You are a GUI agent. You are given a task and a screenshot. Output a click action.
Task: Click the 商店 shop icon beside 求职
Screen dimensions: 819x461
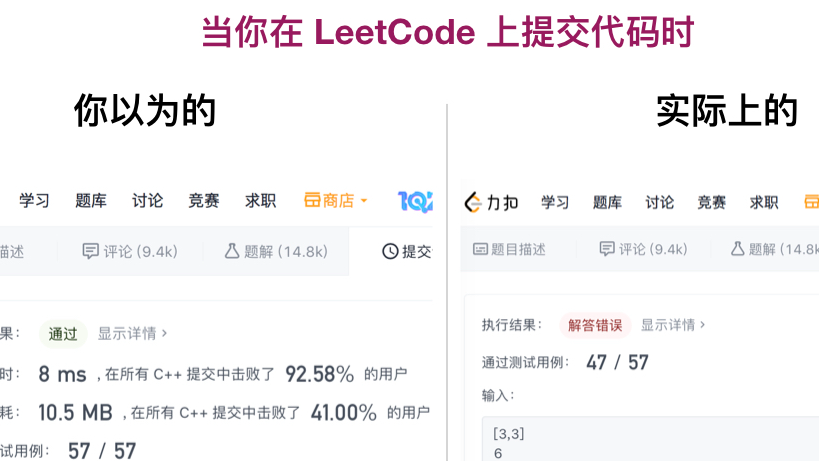point(312,201)
